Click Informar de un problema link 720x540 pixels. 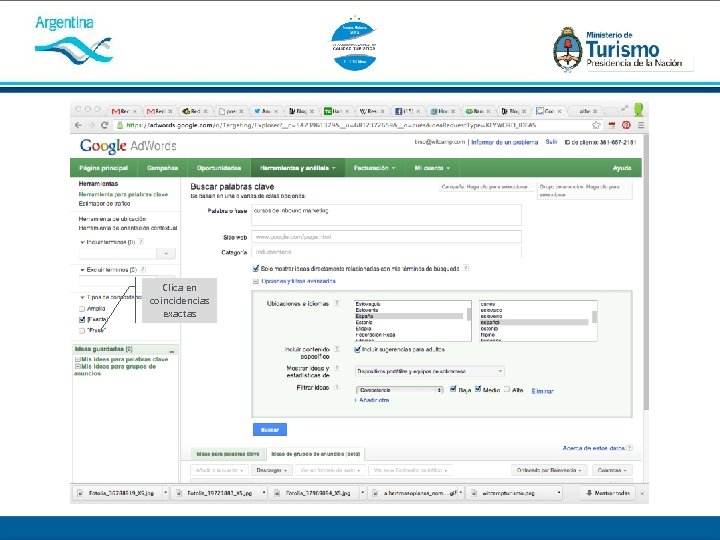tap(504, 142)
